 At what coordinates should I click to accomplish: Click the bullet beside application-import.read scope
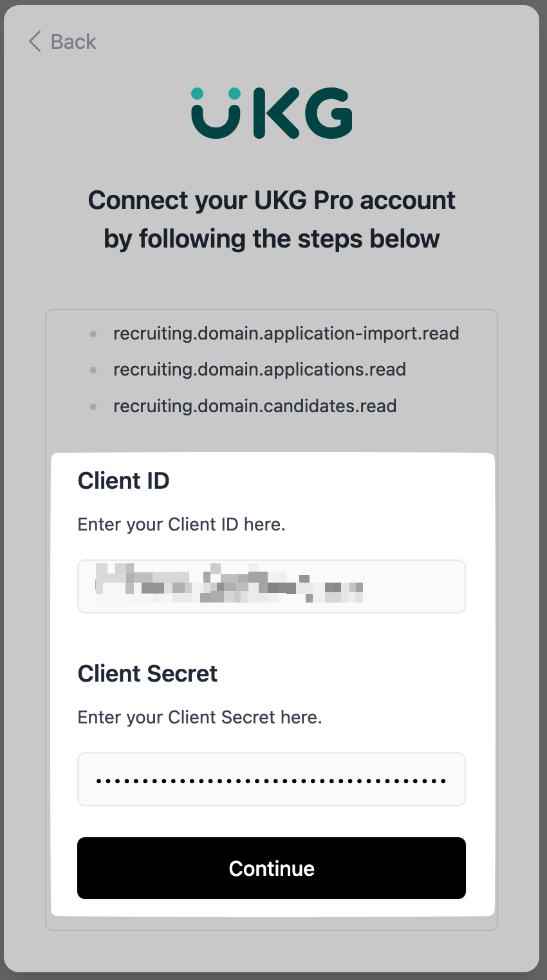pos(93,334)
